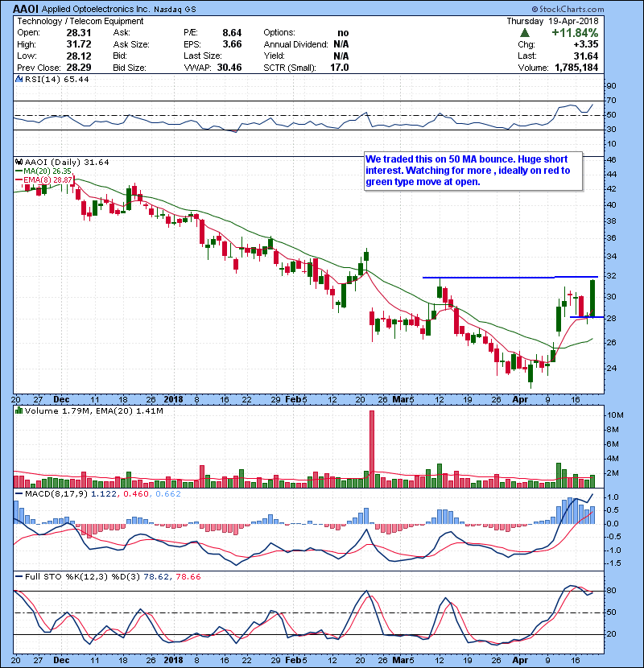Screen dimensions: 644x668
Task: Click the EPS value 3.66
Action: 232,44
